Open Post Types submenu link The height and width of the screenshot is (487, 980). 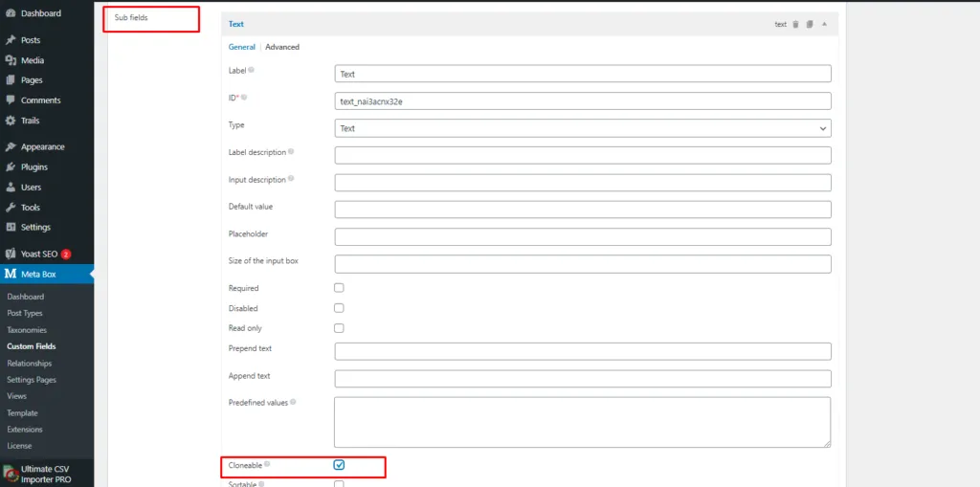click(x=25, y=313)
